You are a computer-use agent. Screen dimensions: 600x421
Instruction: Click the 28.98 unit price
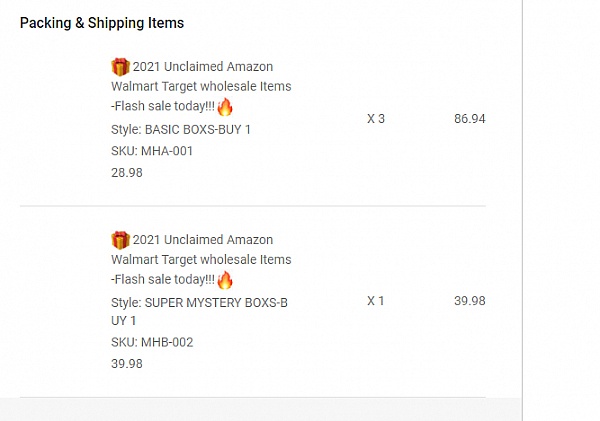pyautogui.click(x=127, y=173)
